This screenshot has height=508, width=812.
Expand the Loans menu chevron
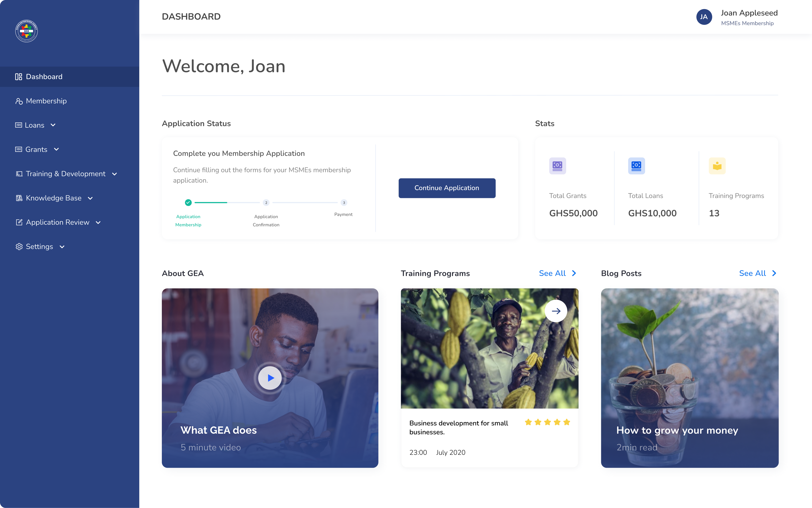(x=53, y=125)
